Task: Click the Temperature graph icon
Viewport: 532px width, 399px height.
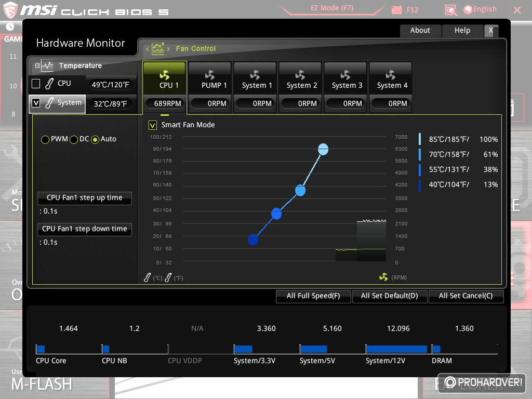Action: (47, 65)
